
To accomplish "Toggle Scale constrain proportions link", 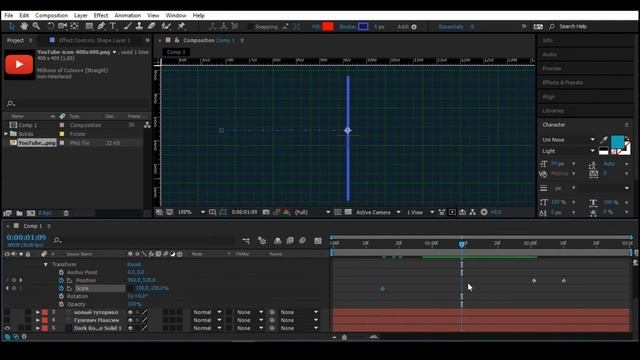I will (130, 288).
